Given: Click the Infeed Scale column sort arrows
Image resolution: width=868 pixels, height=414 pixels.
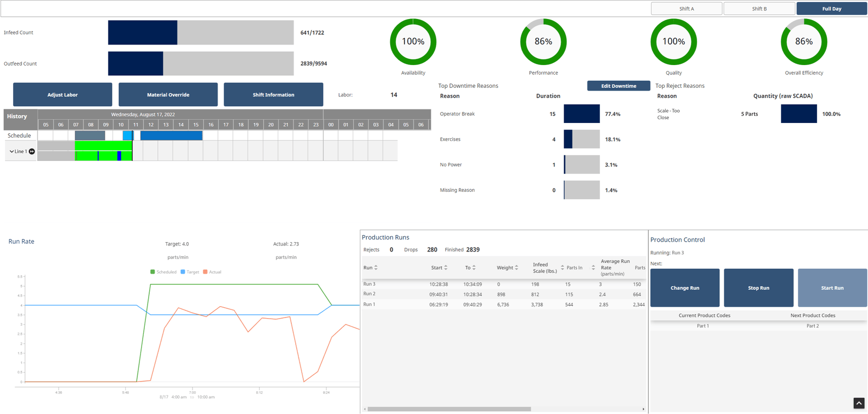Looking at the screenshot, I should (x=562, y=268).
